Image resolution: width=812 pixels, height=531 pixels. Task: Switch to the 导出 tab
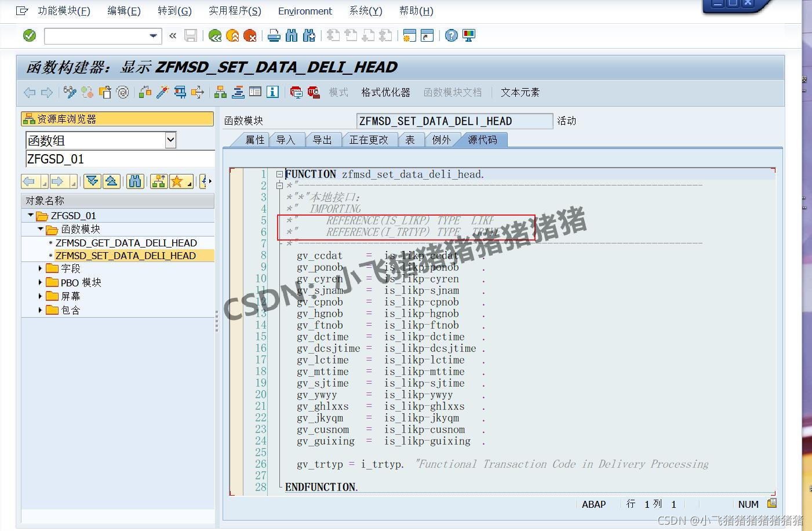click(x=322, y=140)
